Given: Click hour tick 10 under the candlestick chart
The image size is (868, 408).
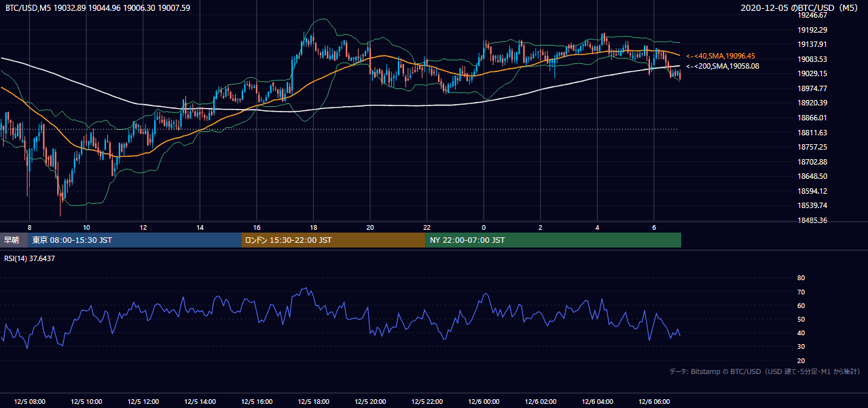Looking at the screenshot, I should pyautogui.click(x=86, y=227).
